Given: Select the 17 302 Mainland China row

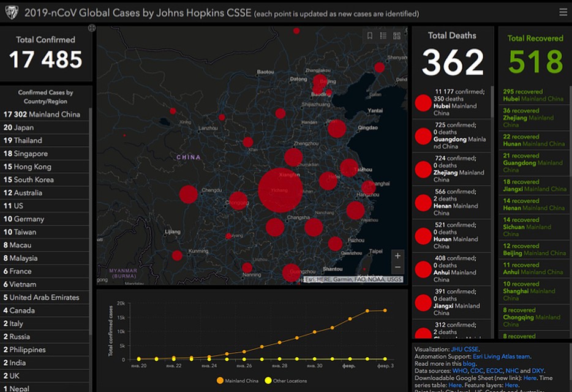Looking at the screenshot, I should click(x=45, y=115).
